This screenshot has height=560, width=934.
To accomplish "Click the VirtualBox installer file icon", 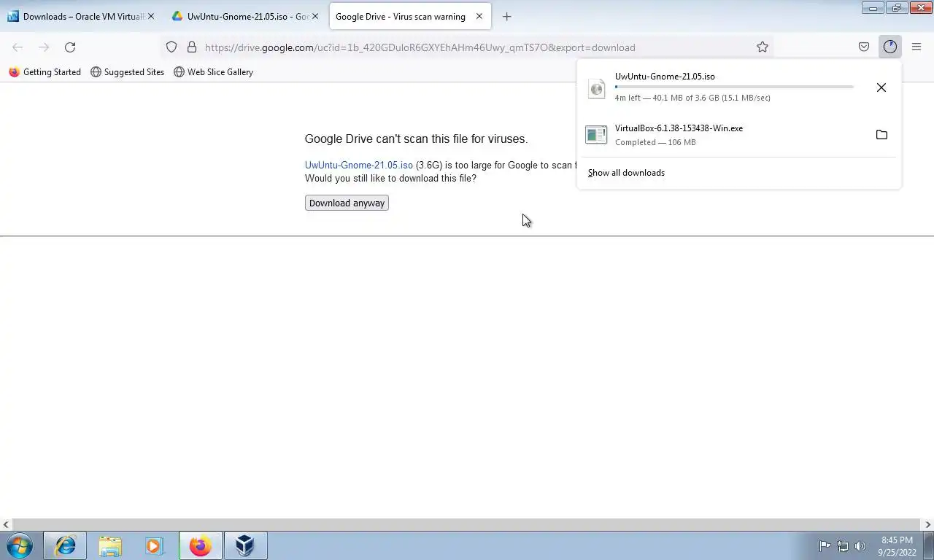I will (x=596, y=135).
